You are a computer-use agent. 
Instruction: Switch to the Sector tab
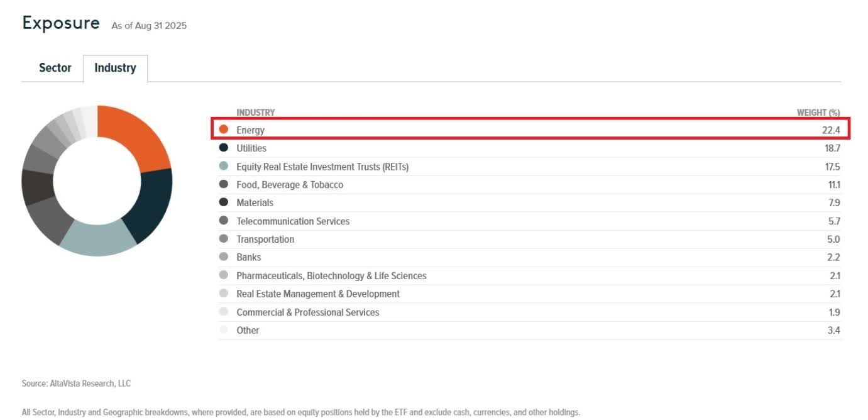pyautogui.click(x=55, y=68)
